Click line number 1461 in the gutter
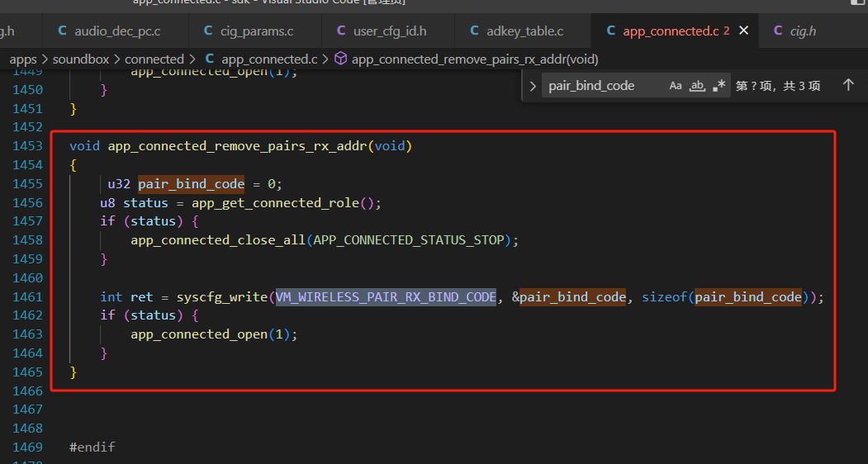The image size is (868, 464). 28,296
